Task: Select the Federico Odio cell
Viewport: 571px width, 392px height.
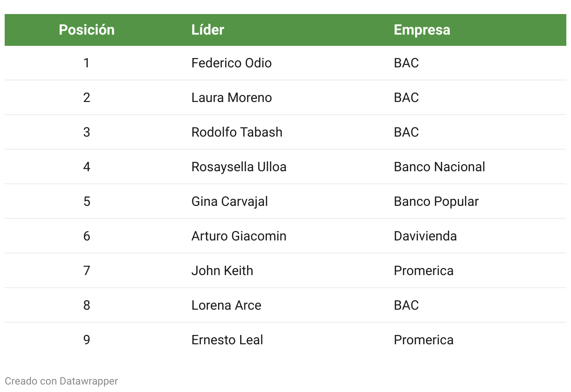Action: pyautogui.click(x=231, y=63)
